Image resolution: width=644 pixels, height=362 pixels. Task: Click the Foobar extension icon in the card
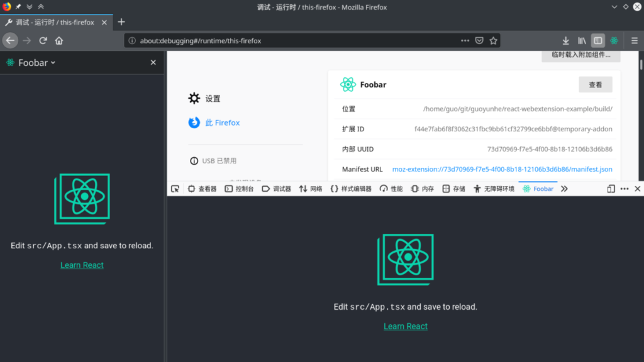(348, 85)
